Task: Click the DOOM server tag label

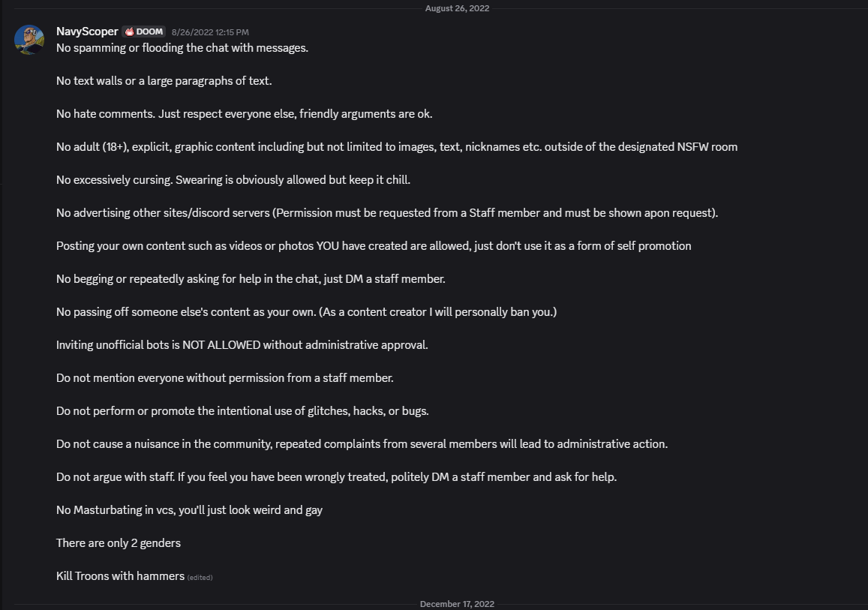Action: (149, 32)
